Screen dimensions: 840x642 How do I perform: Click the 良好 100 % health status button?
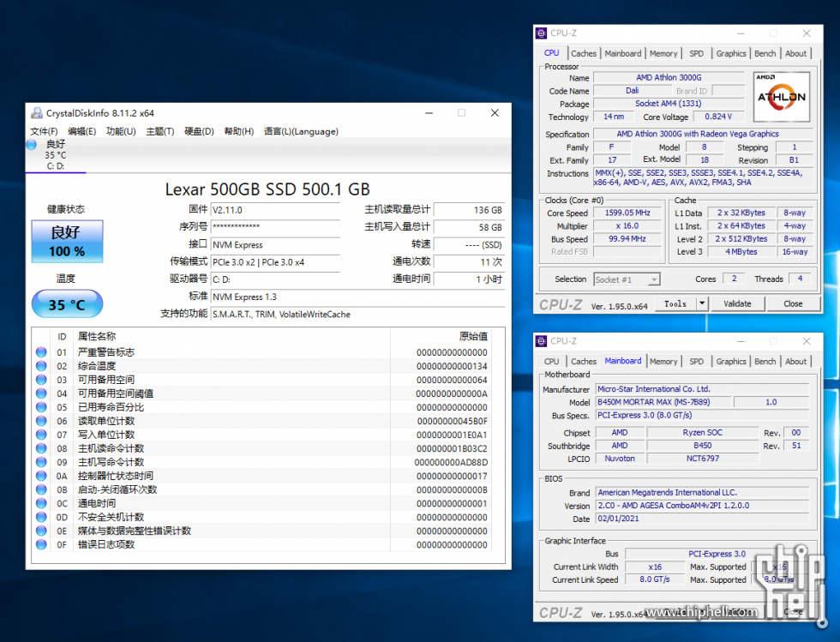pos(67,241)
